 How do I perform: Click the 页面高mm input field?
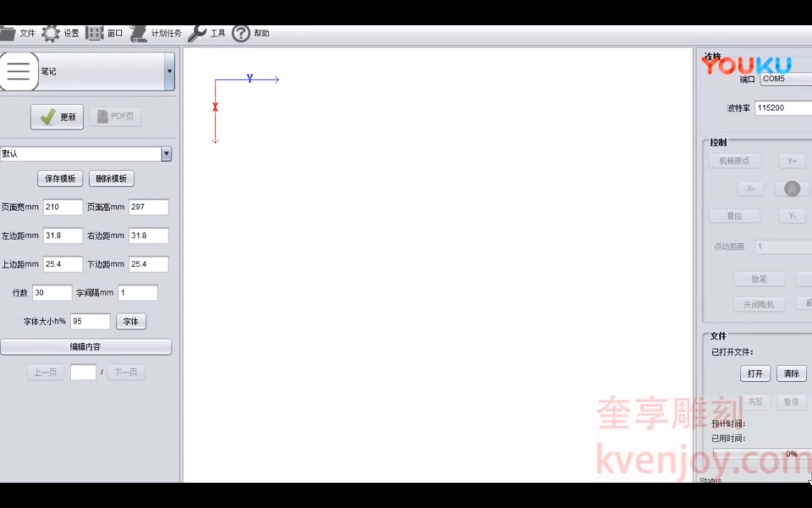pyautogui.click(x=148, y=207)
